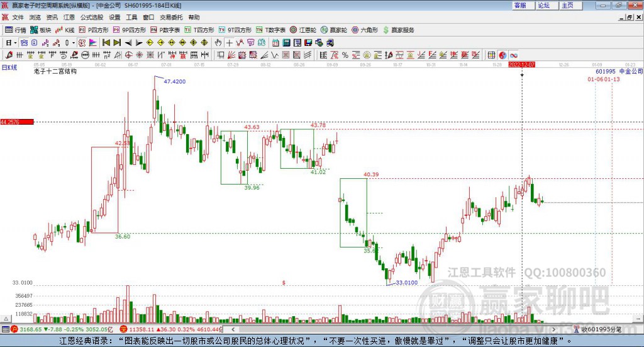Click the 客服 customer service button
Screen dimensions: 644x347
523,5
